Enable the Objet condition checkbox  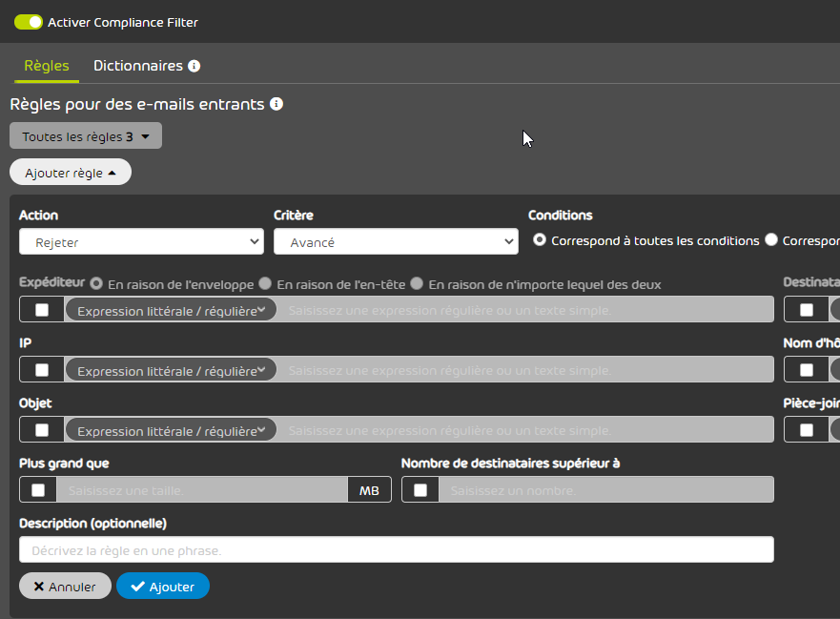[42, 430]
